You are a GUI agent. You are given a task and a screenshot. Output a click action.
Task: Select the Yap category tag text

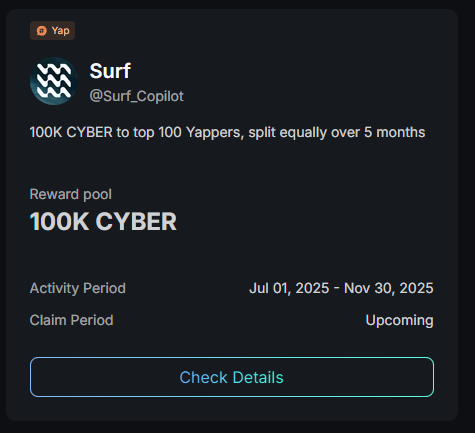(60, 31)
